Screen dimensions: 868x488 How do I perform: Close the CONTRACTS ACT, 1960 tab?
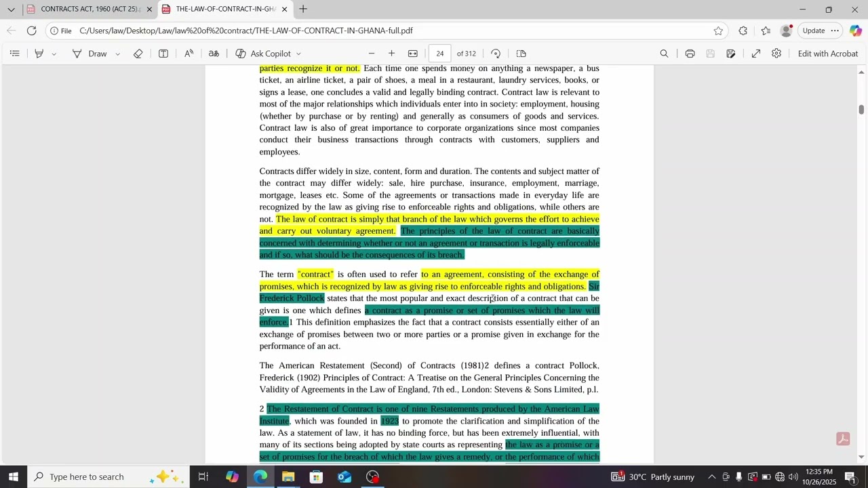149,9
